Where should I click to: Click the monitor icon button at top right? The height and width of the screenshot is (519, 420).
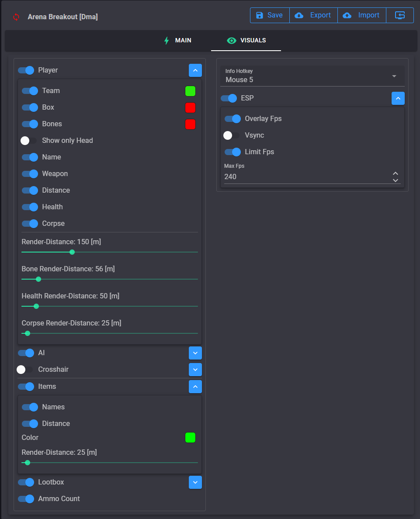coord(400,15)
